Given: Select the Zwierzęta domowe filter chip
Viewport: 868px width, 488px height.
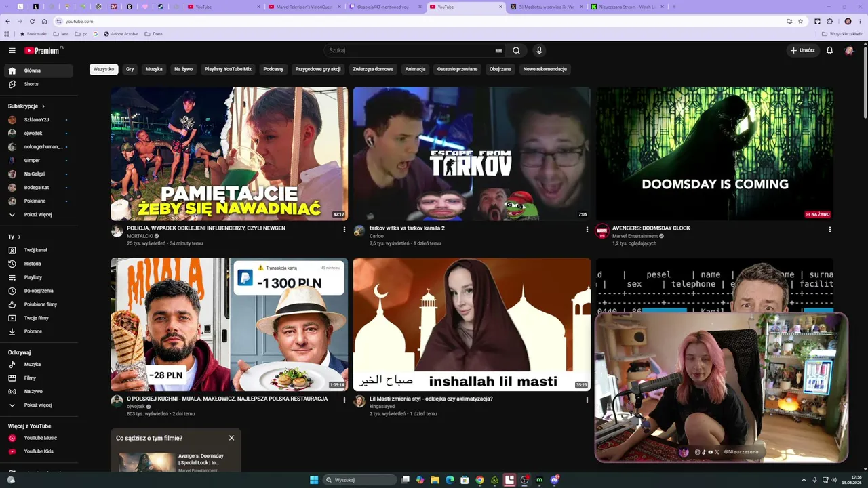Looking at the screenshot, I should coord(373,69).
